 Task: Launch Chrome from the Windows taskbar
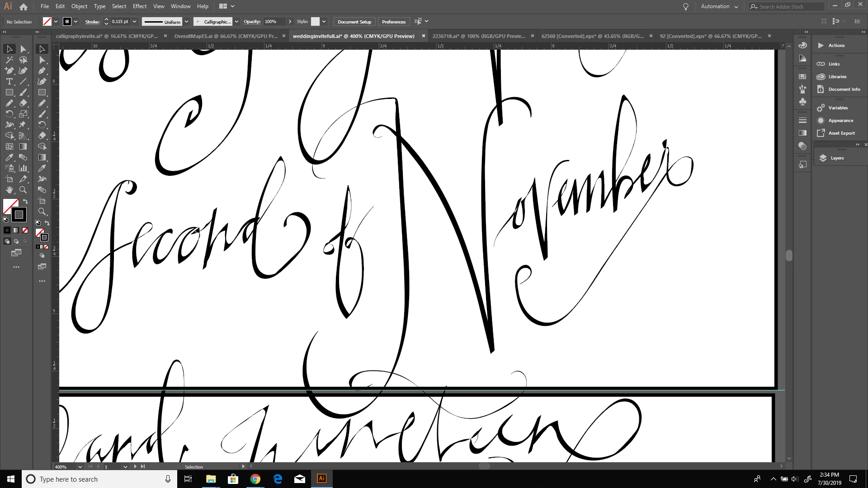coord(255,479)
